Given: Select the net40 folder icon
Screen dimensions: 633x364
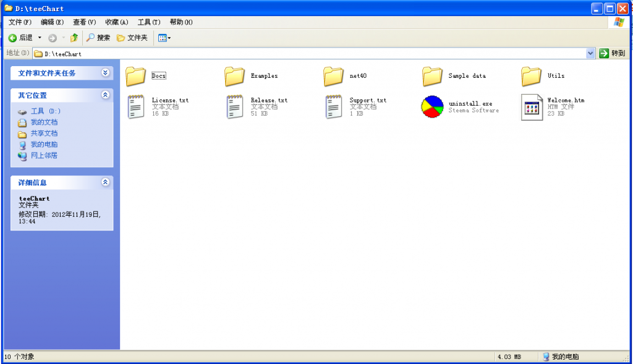Looking at the screenshot, I should pyautogui.click(x=333, y=76).
